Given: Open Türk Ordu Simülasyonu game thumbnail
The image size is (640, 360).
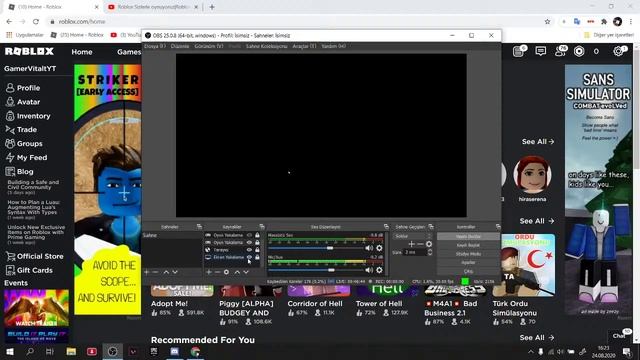Looking at the screenshot, I should [x=524, y=264].
